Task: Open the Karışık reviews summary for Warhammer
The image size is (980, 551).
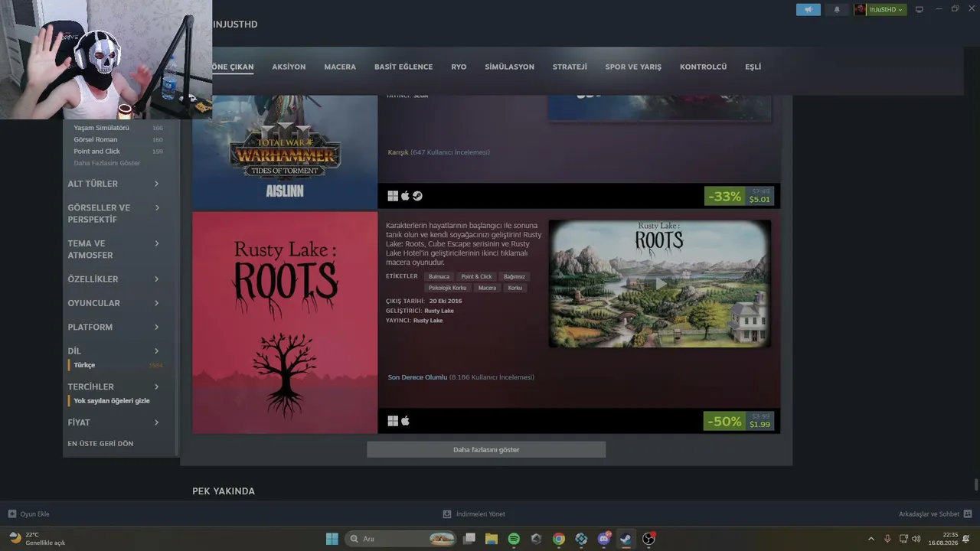Action: (398, 152)
